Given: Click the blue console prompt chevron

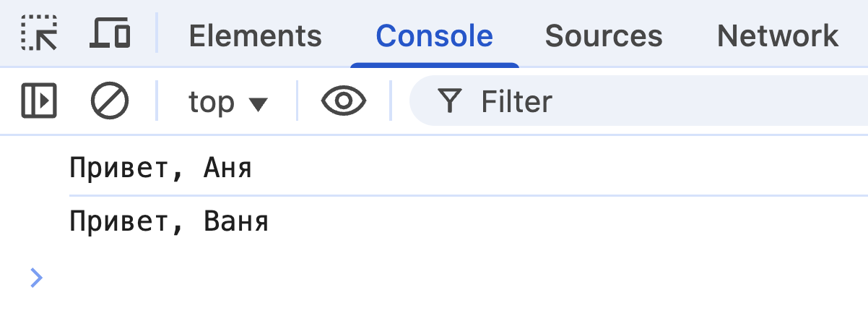Looking at the screenshot, I should (x=36, y=277).
